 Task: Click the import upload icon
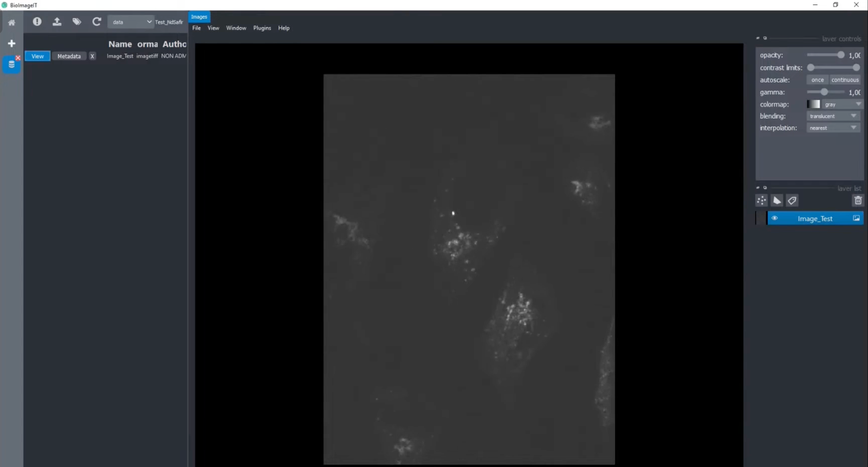click(57, 22)
